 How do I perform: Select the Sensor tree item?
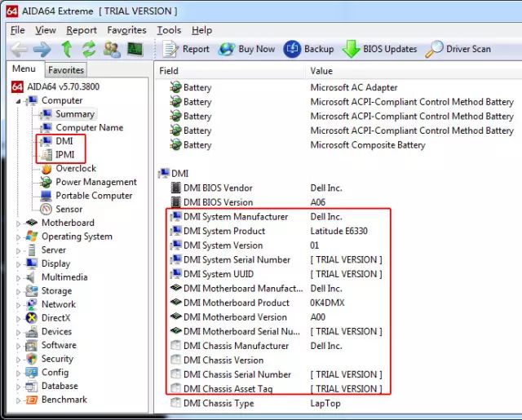[x=61, y=210]
